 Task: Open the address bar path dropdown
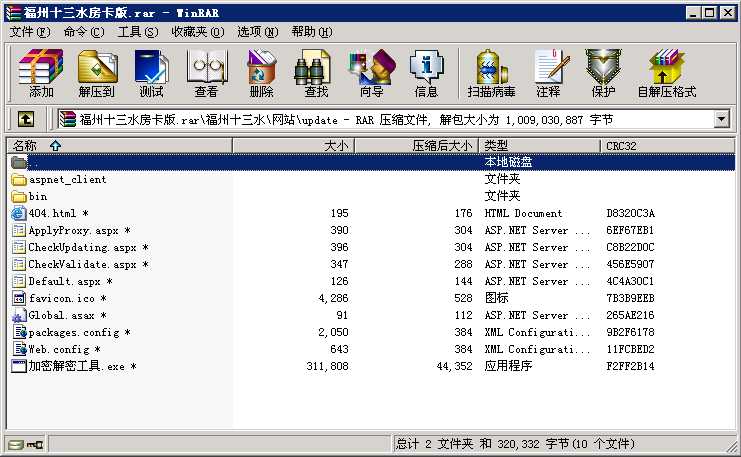(721, 119)
